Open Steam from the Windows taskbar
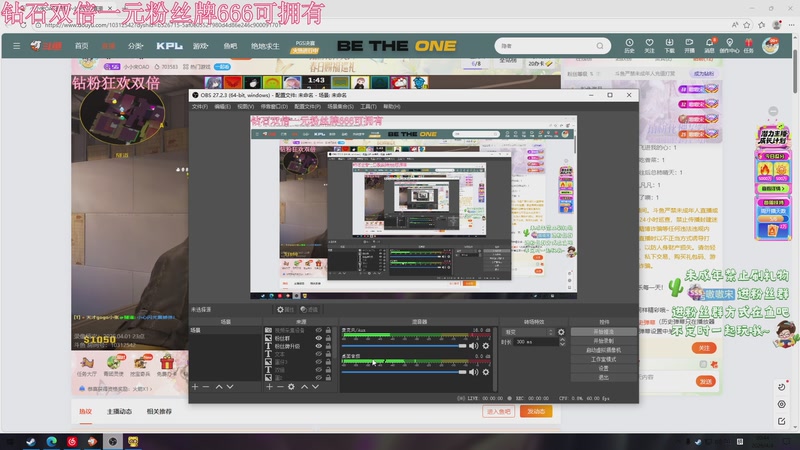This screenshot has width=800, height=450. pyautogui.click(x=31, y=442)
